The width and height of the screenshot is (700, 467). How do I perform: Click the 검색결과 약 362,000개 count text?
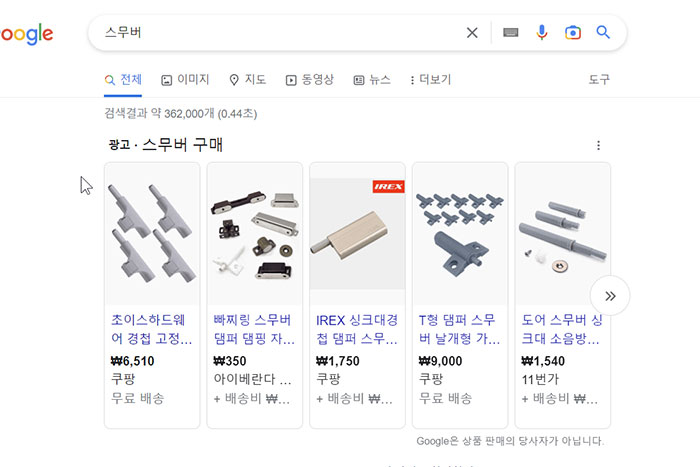point(181,113)
